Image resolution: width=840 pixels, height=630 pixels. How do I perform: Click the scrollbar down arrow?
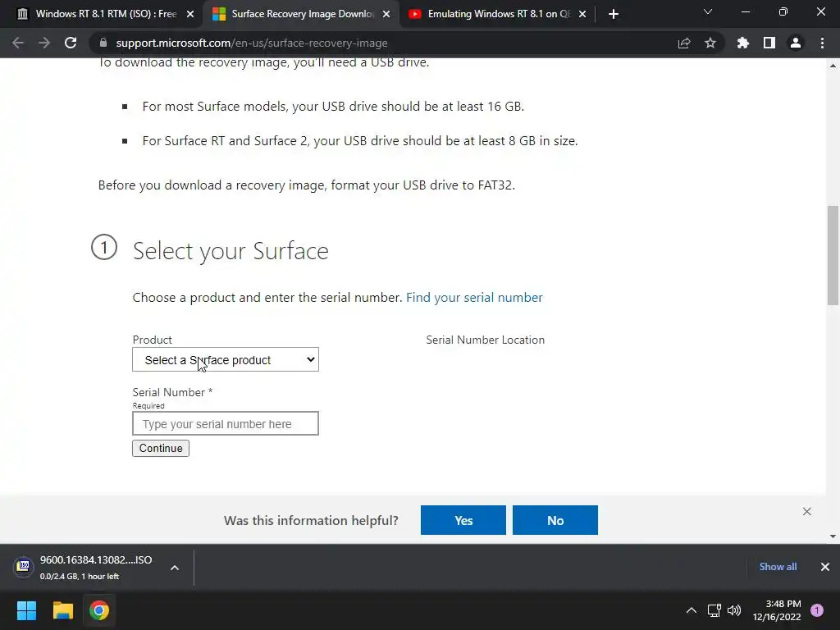click(833, 536)
